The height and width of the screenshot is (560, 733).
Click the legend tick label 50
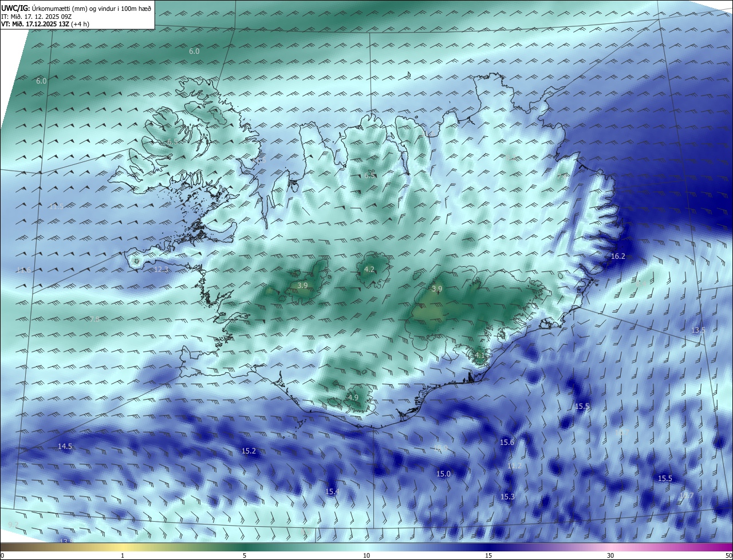click(x=728, y=555)
